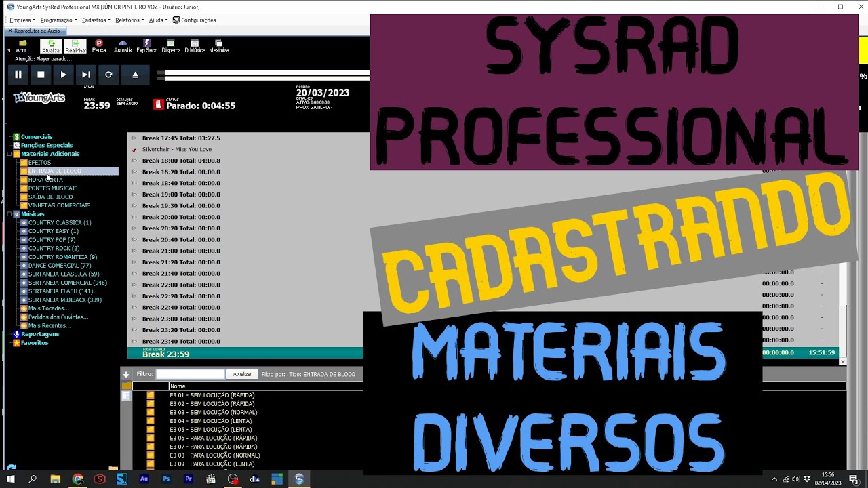
Task: Open Mais Tocadas list
Action: click(x=48, y=308)
